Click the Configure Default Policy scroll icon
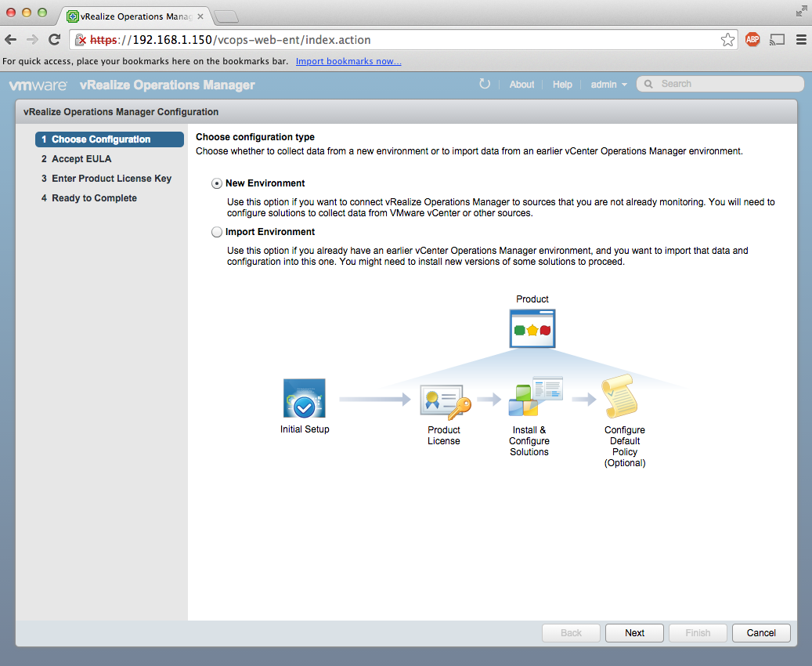Image resolution: width=812 pixels, height=666 pixels. pos(619,398)
